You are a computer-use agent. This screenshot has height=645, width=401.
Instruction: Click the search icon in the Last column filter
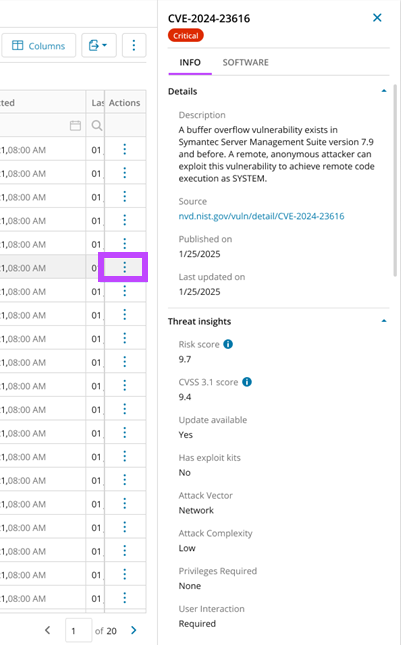[x=97, y=125]
